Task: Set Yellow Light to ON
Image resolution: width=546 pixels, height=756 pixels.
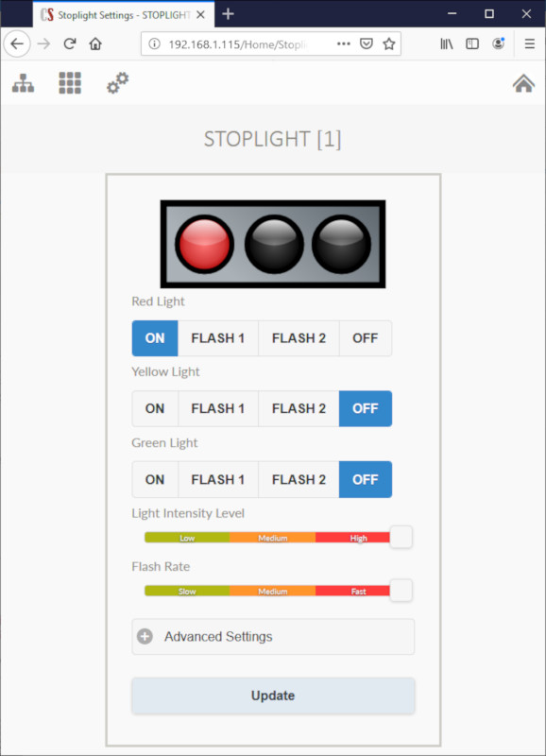Action: point(155,409)
